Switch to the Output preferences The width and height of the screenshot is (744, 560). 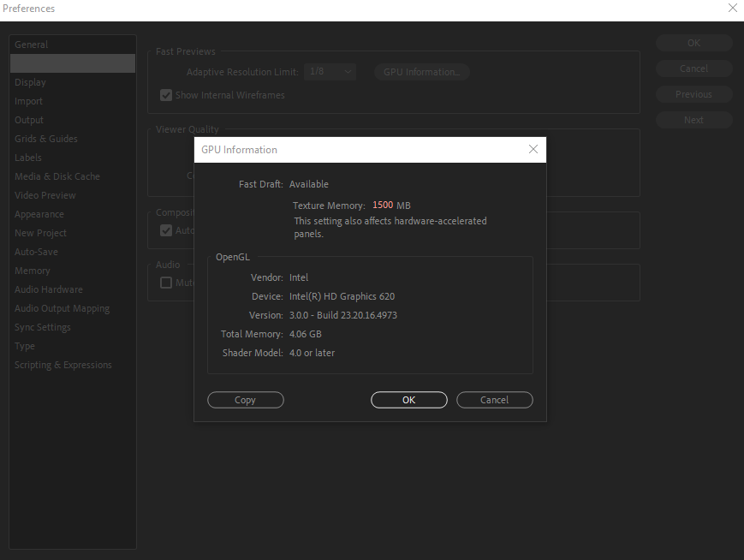[27, 120]
